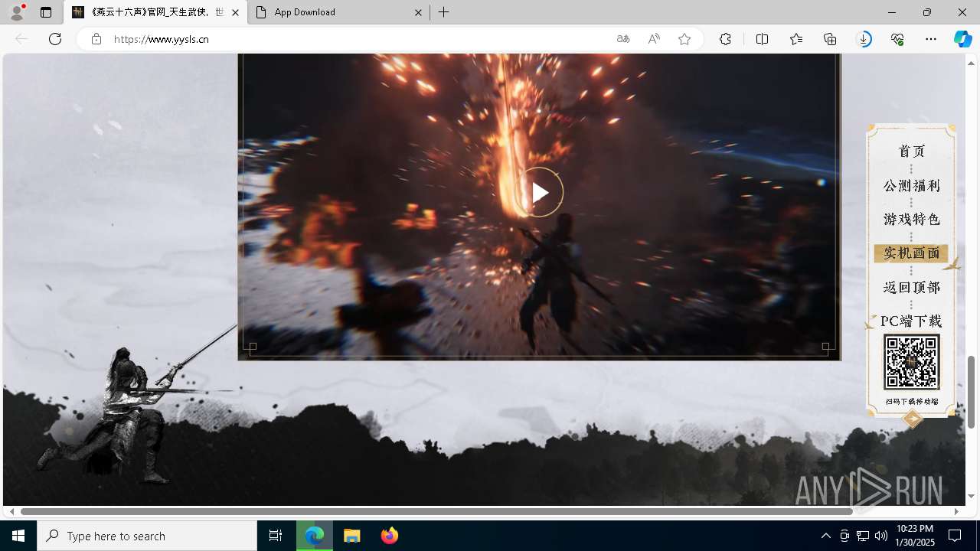Click scroll down arrow
Viewport: 980px width, 551px height.
[971, 496]
